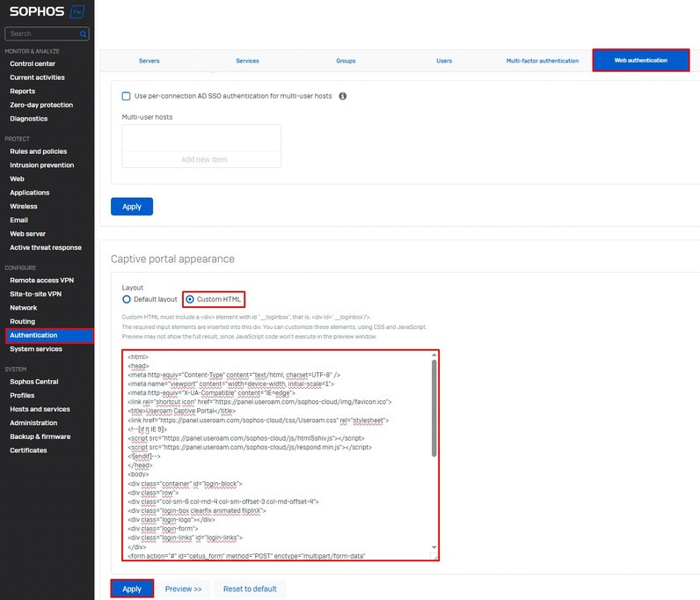700x600 pixels.
Task: Switch to the Groups tab
Action: 346,61
